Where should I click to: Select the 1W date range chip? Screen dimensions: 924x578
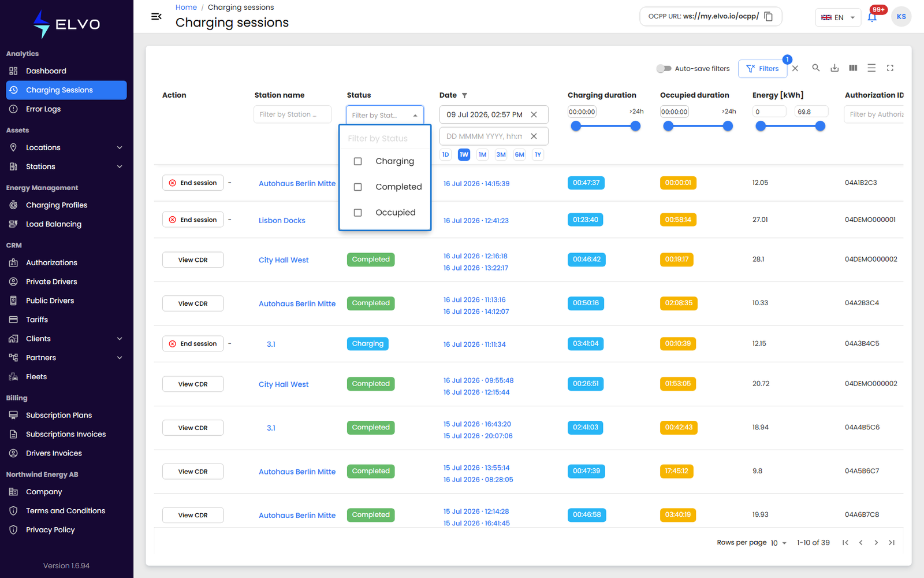(x=464, y=154)
